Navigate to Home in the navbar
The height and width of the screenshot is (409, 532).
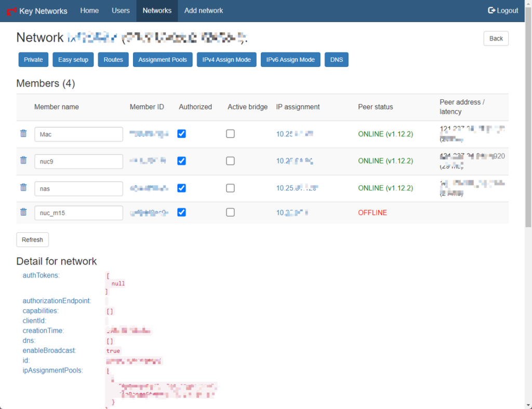coord(89,10)
